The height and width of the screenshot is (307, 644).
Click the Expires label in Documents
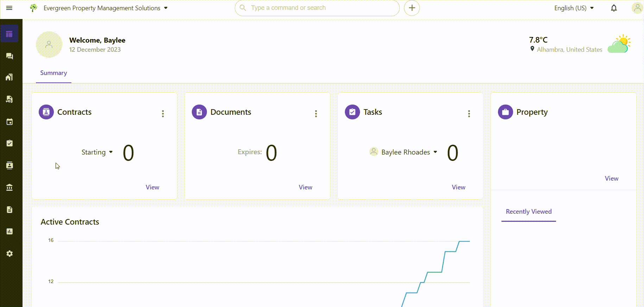tap(250, 152)
